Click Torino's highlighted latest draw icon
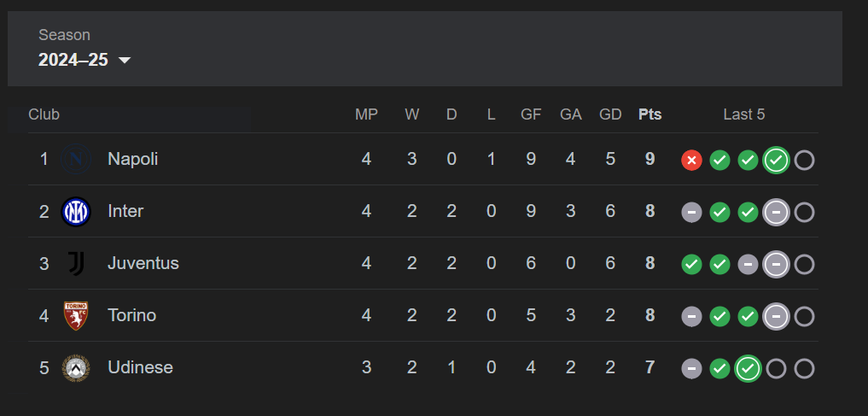 click(776, 316)
